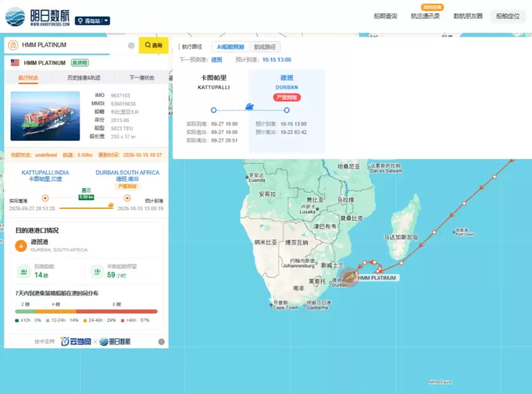Image resolution: width=532 pixels, height=394 pixels.
Task: Click the blue ship icon on the dotted route line
Action: coord(249,106)
